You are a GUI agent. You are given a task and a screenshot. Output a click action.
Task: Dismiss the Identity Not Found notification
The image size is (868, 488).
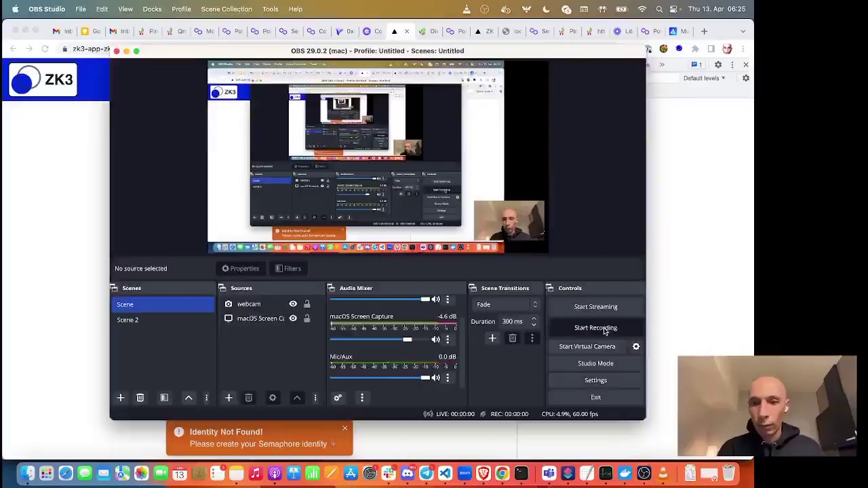344,428
